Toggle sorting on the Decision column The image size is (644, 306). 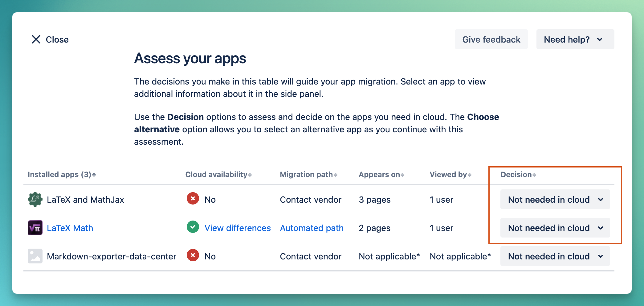click(x=535, y=174)
